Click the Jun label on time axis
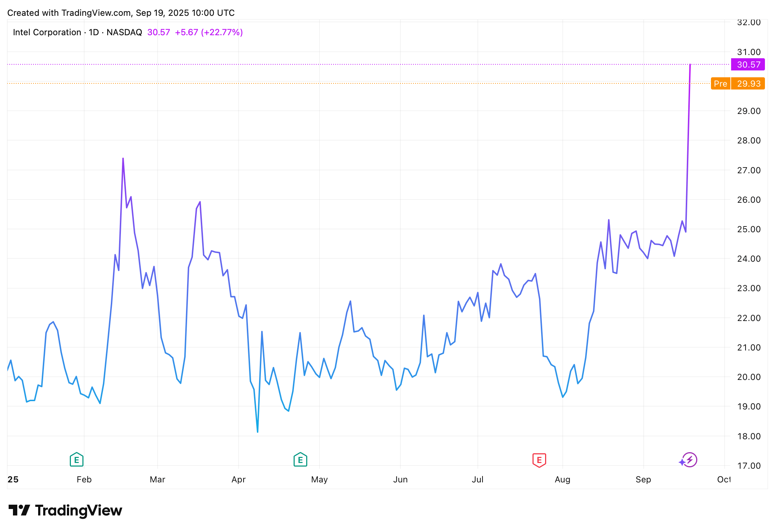The height and width of the screenshot is (532, 775). point(400,480)
